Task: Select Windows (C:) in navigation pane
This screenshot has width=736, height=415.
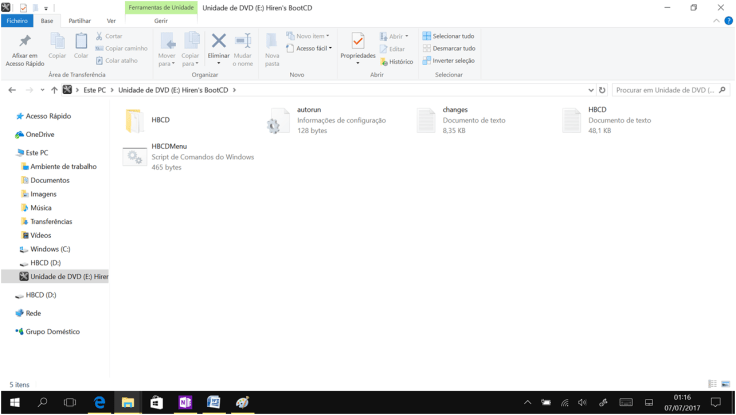Action: [49, 249]
